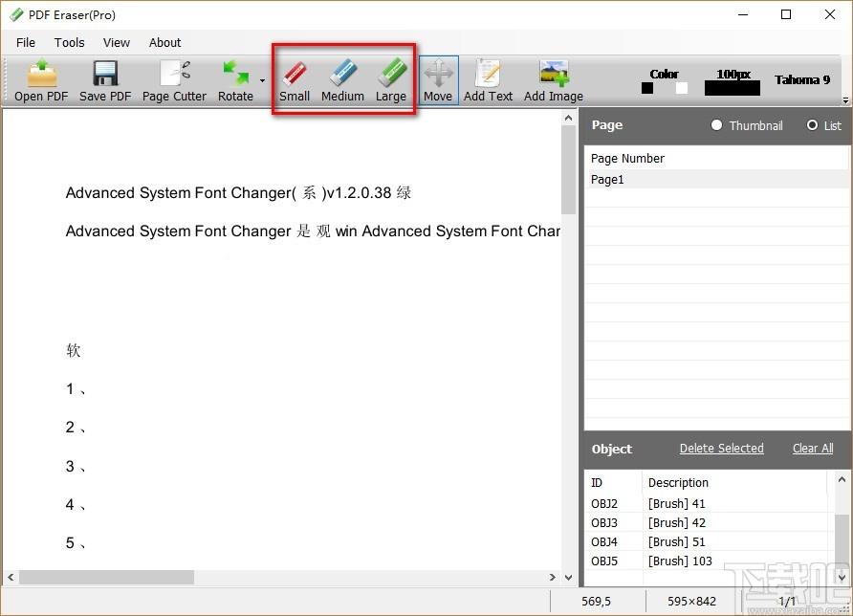The image size is (853, 616).
Task: Select the Thumbnail radio button
Action: pyautogui.click(x=716, y=125)
